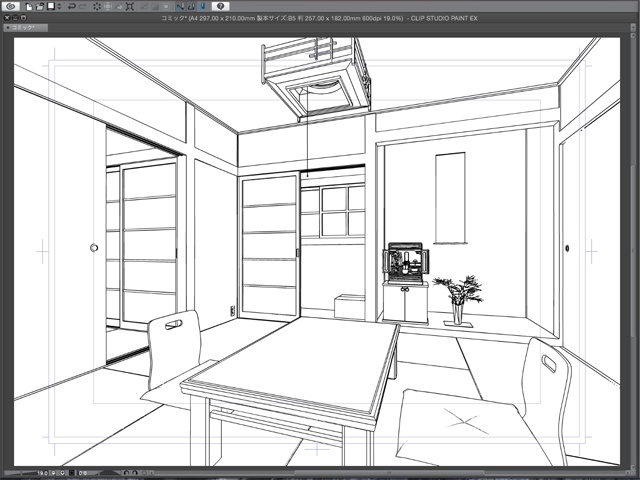Viewport: 640px width, 480px height.
Task: Click the Deselect command icon
Action: (x=144, y=7)
